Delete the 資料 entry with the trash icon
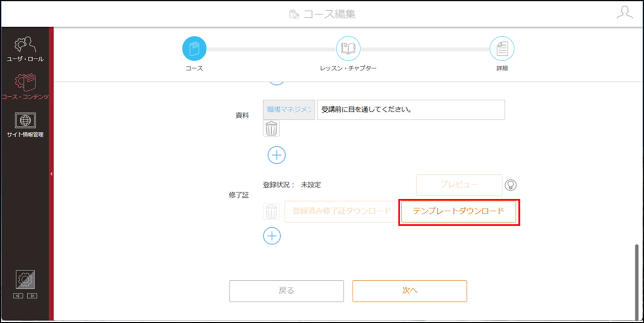This screenshot has height=323, width=644. coord(272,128)
